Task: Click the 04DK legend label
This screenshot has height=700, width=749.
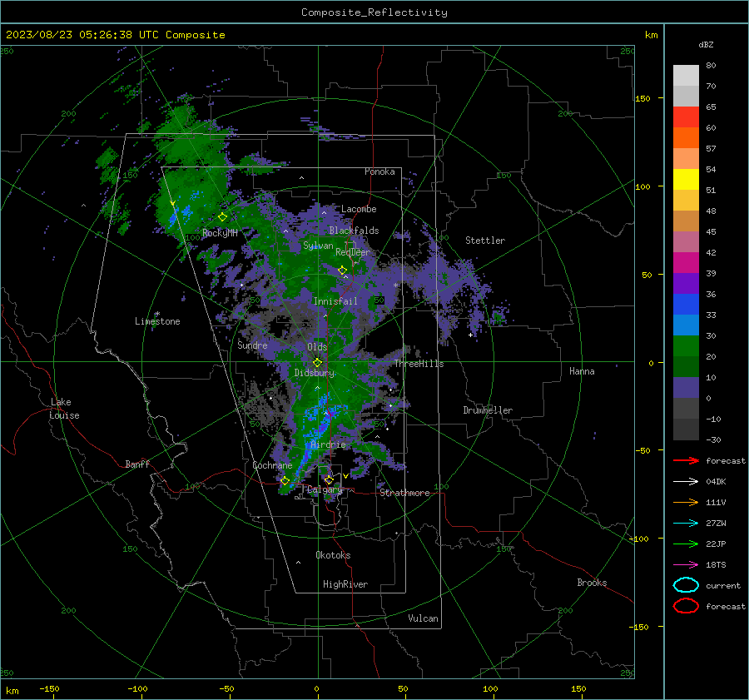Action: 716,482
